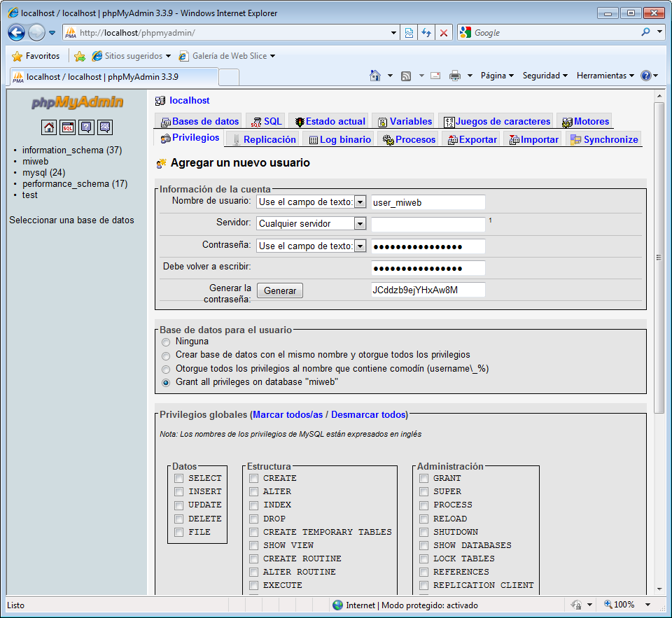
Task: Open the Favoritos star button
Action: [36, 56]
